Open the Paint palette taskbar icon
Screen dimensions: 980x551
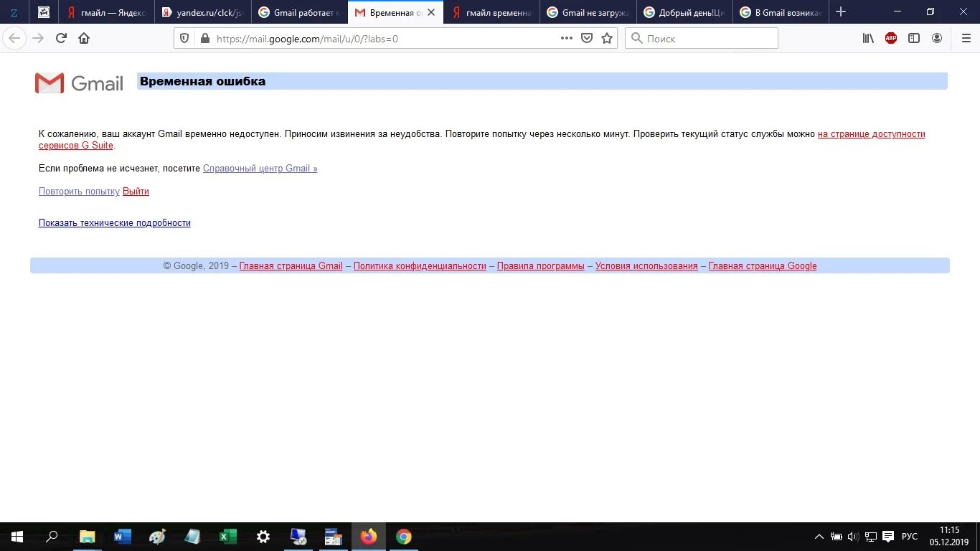157,537
